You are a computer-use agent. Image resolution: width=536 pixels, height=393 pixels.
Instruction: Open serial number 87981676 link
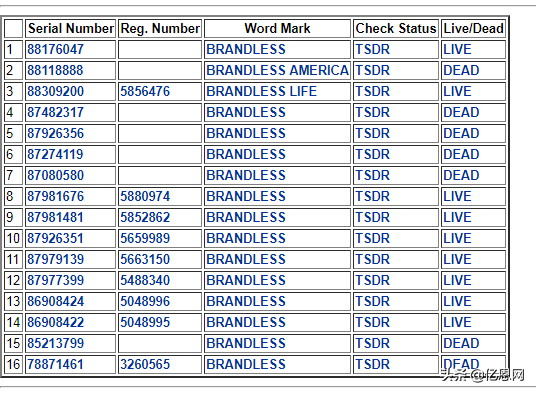point(55,196)
